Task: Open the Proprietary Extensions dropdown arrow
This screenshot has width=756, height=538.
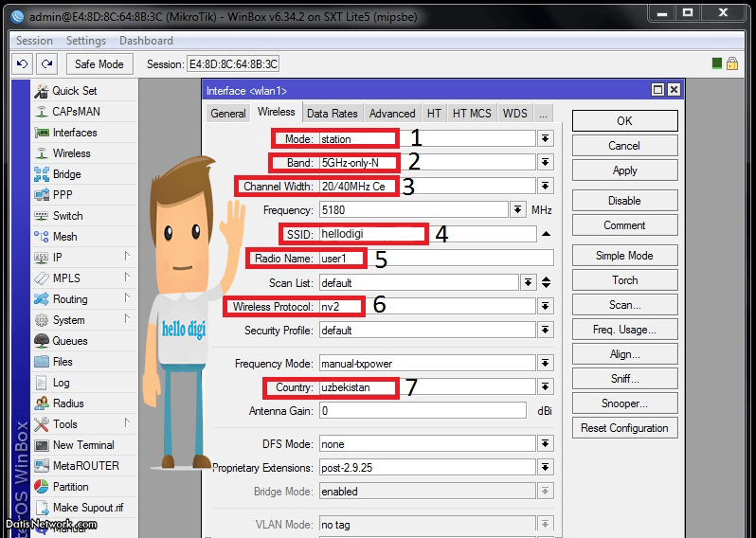Action: (x=545, y=467)
